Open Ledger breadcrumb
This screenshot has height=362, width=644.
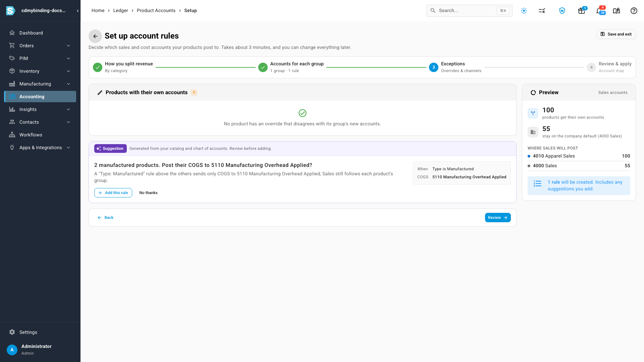pos(120,11)
